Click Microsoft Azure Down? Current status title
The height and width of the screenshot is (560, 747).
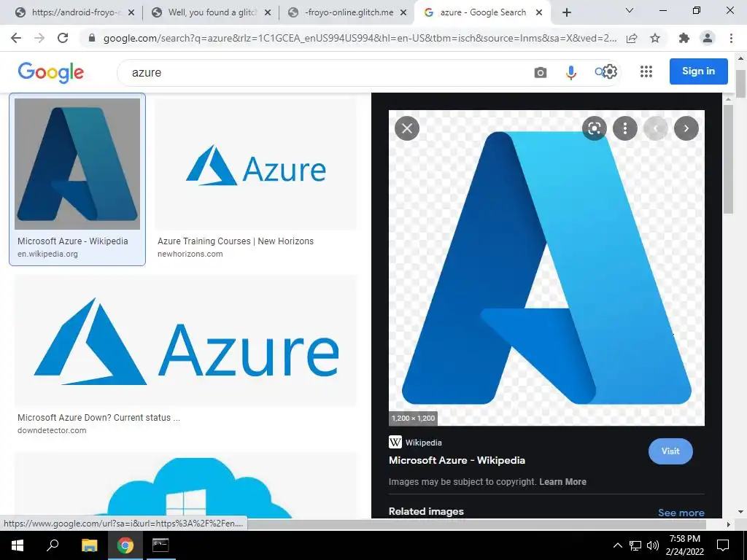[98, 418]
